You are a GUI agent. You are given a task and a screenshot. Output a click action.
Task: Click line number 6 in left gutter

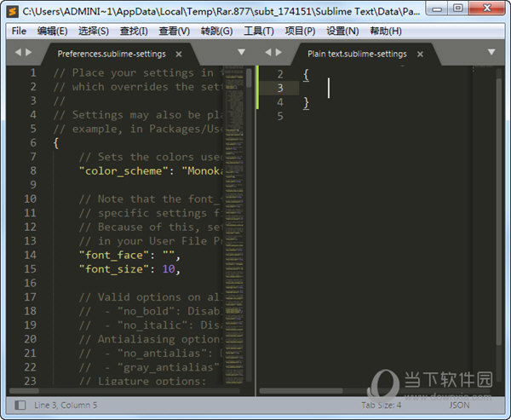33,143
